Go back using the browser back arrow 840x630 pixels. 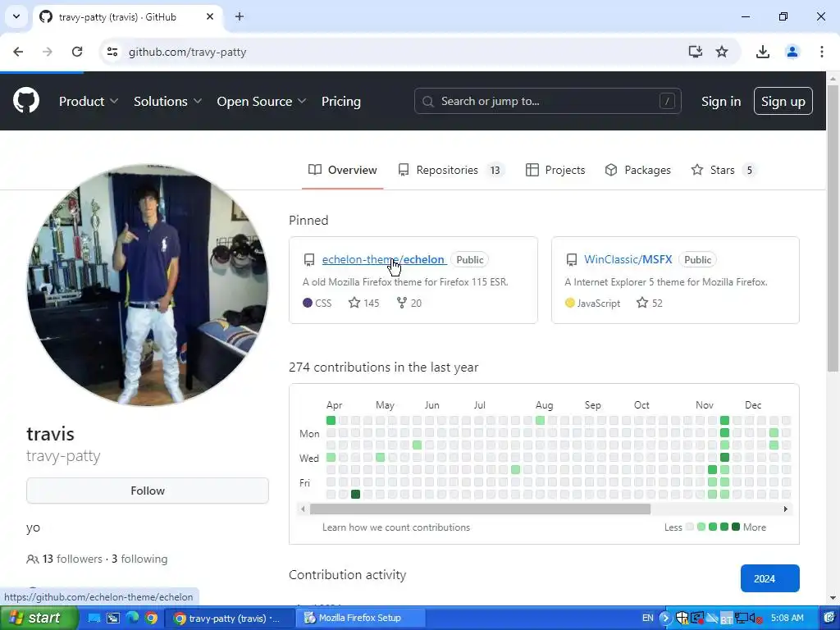click(18, 52)
